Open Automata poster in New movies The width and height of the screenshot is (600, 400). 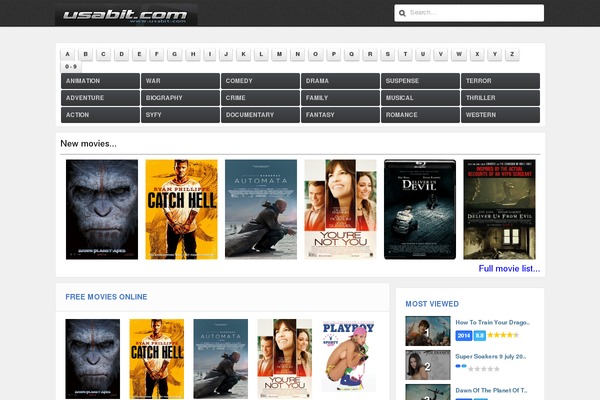click(x=261, y=209)
